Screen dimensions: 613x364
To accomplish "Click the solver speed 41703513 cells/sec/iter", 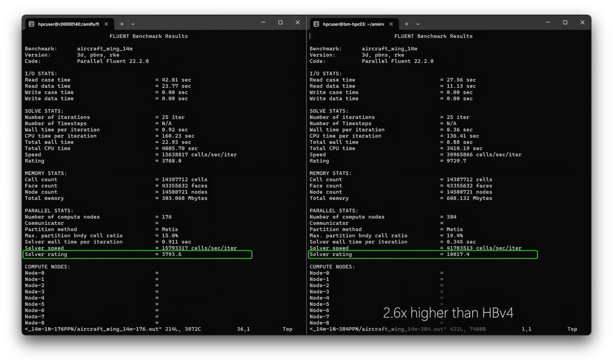I will tap(484, 248).
